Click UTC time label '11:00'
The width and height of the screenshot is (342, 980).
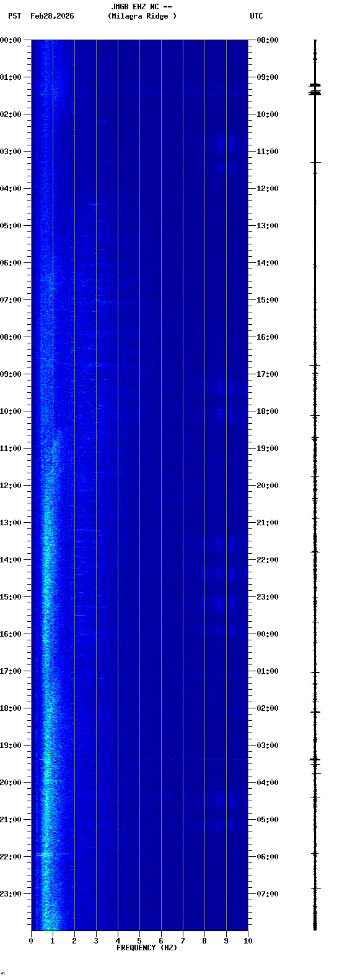coord(268,152)
